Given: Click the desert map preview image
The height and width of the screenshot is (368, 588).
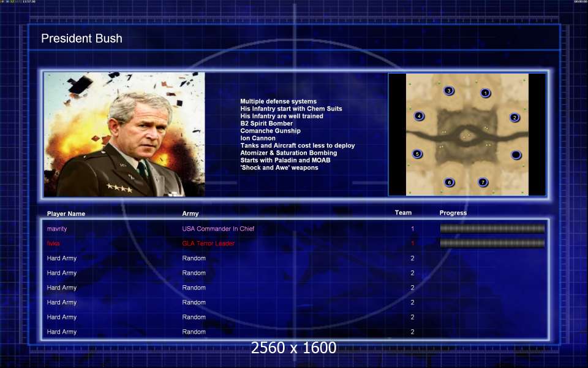Looking at the screenshot, I should tap(467, 134).
